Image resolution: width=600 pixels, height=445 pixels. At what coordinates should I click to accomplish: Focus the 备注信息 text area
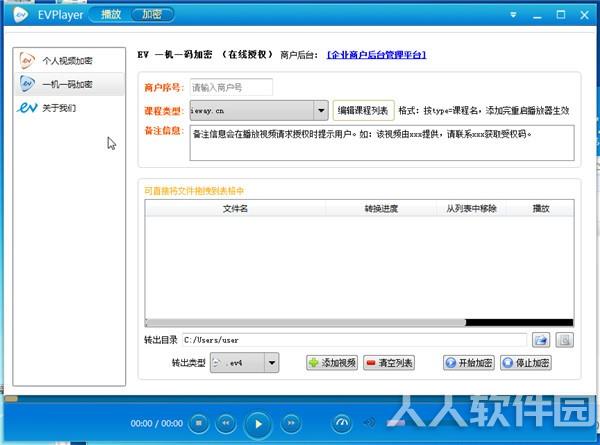pyautogui.click(x=382, y=143)
